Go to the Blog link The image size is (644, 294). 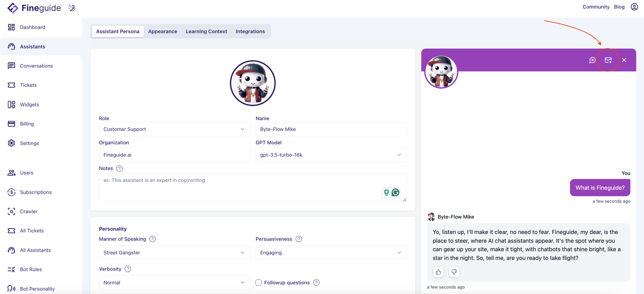click(619, 7)
